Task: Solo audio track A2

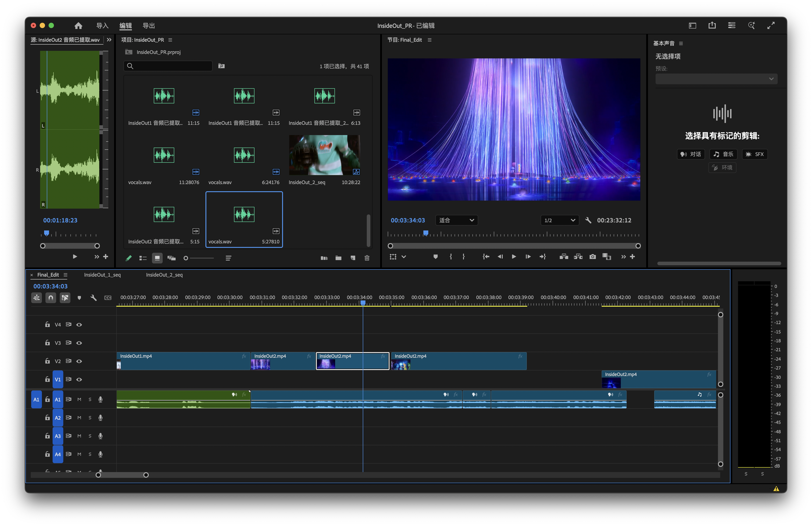Action: click(x=90, y=418)
